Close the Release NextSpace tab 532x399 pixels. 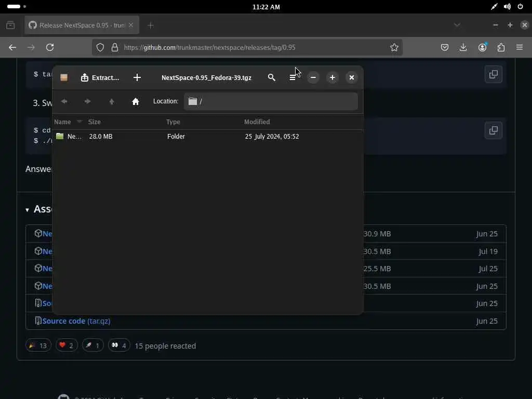click(x=131, y=25)
